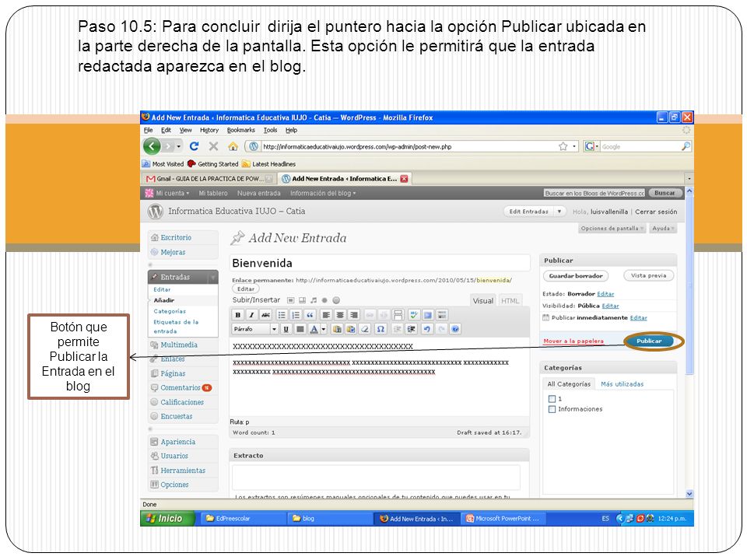Paste as plain text
747x560 pixels.
point(337,329)
